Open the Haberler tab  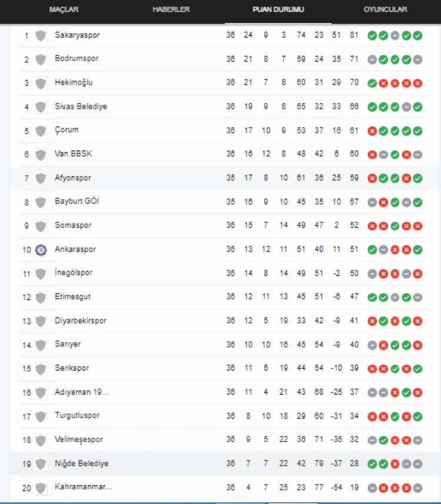(x=171, y=10)
